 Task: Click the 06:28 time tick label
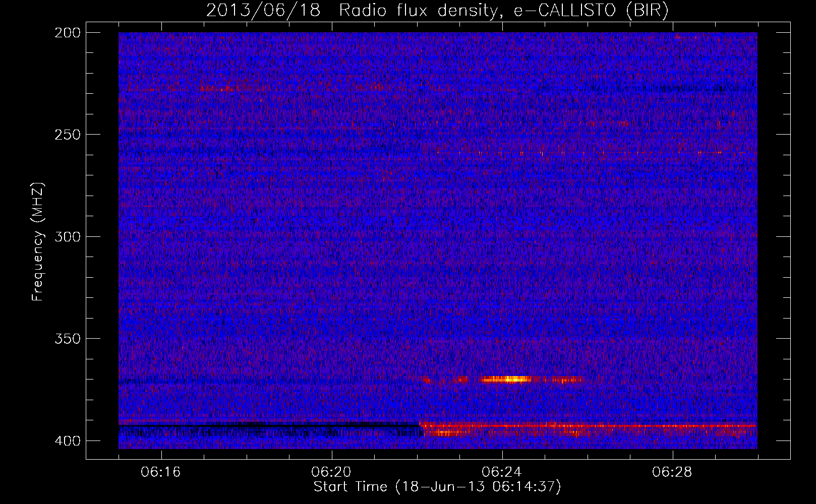click(x=672, y=472)
